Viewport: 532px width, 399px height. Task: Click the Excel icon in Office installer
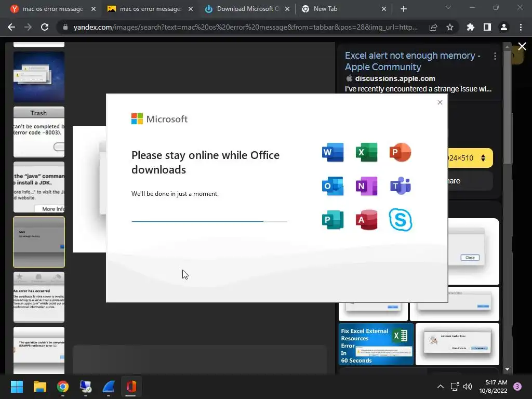click(366, 152)
